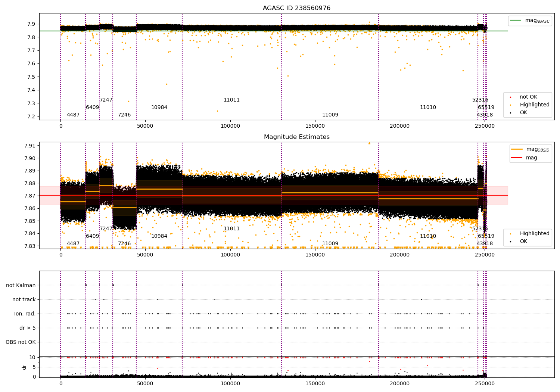Click the red 'not OK' legend entry
This screenshot has height=392, width=560.
pyautogui.click(x=524, y=97)
